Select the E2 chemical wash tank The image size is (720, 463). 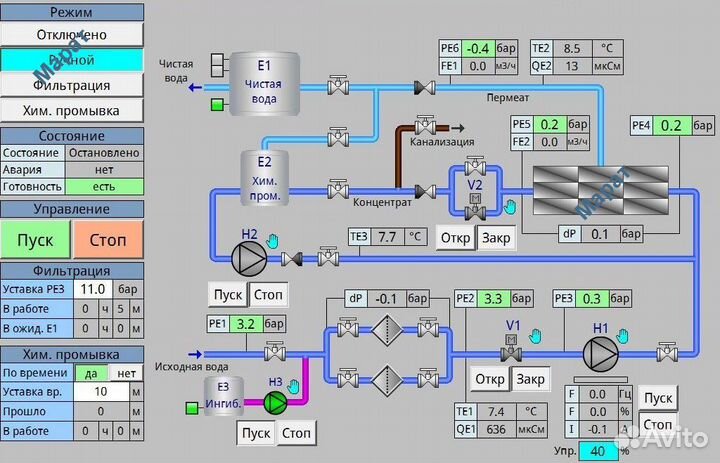[264, 175]
